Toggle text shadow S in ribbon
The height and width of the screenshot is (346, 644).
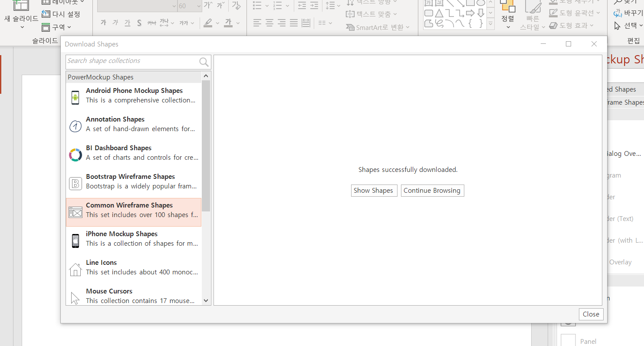[139, 23]
